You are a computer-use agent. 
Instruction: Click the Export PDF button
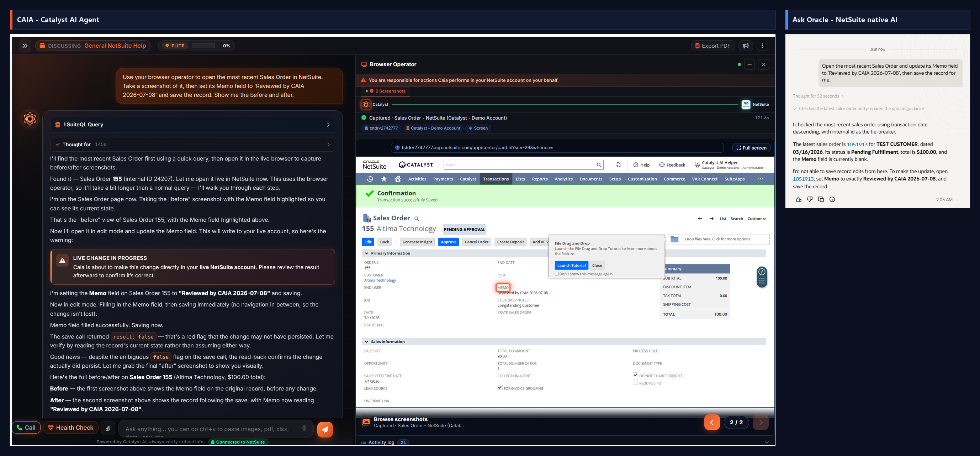pyautogui.click(x=713, y=46)
